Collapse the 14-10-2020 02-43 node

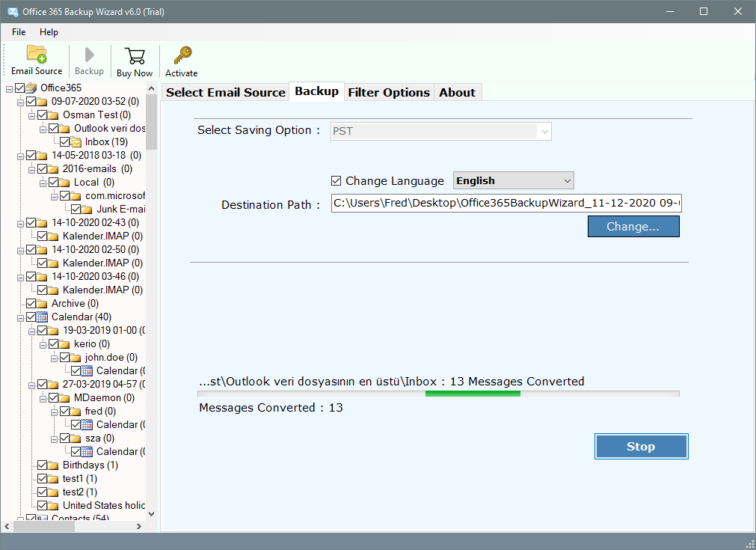20,224
